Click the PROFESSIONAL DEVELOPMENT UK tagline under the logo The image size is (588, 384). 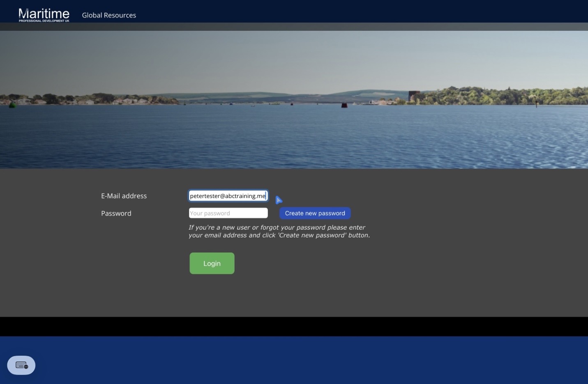point(44,19)
